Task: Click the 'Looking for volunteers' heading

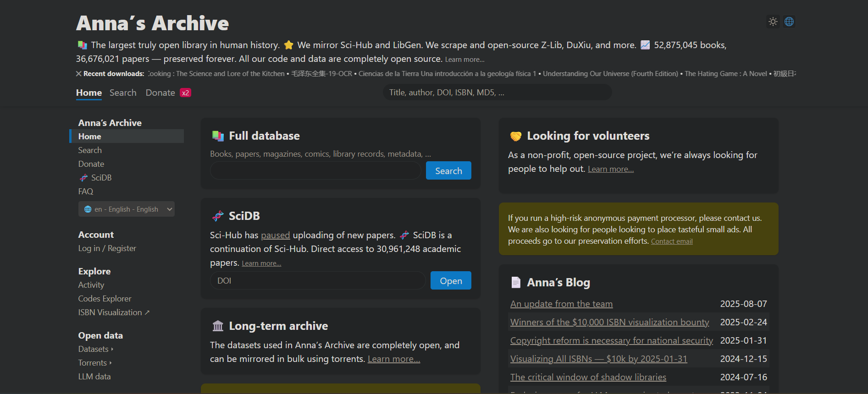Action: (x=588, y=136)
